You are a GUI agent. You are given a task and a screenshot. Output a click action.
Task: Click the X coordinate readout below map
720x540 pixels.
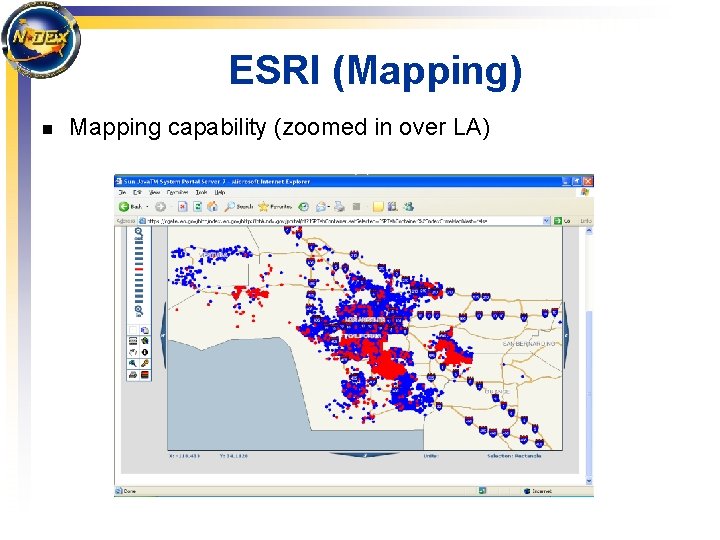185,456
